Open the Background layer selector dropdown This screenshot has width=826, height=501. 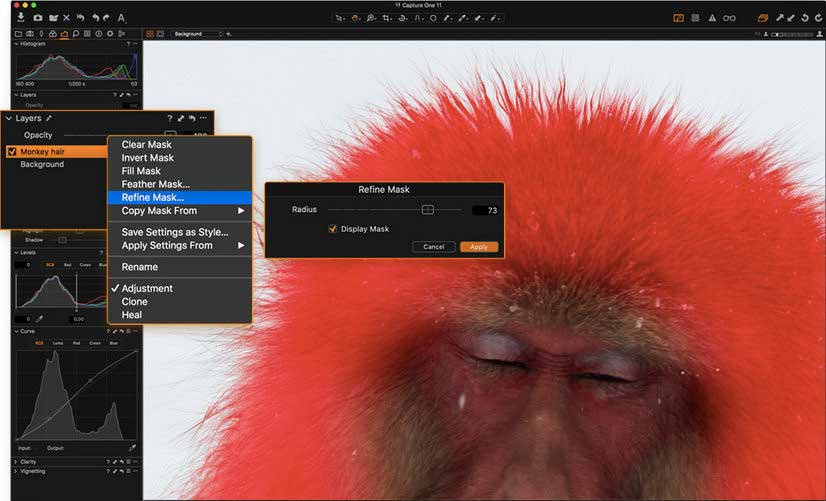(198, 34)
